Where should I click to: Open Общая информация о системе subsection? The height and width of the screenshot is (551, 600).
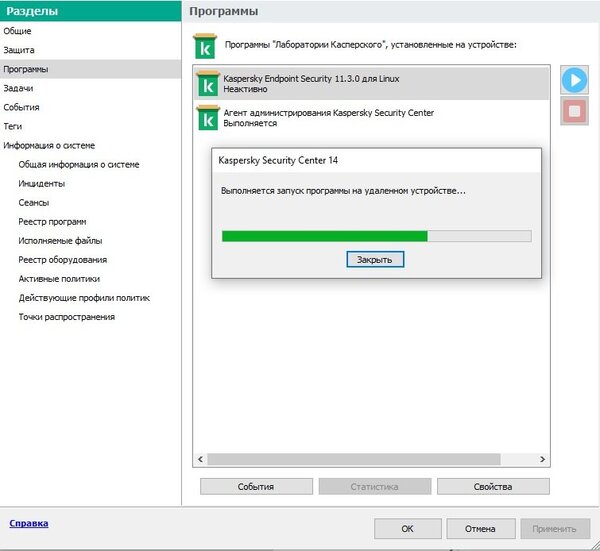(79, 165)
